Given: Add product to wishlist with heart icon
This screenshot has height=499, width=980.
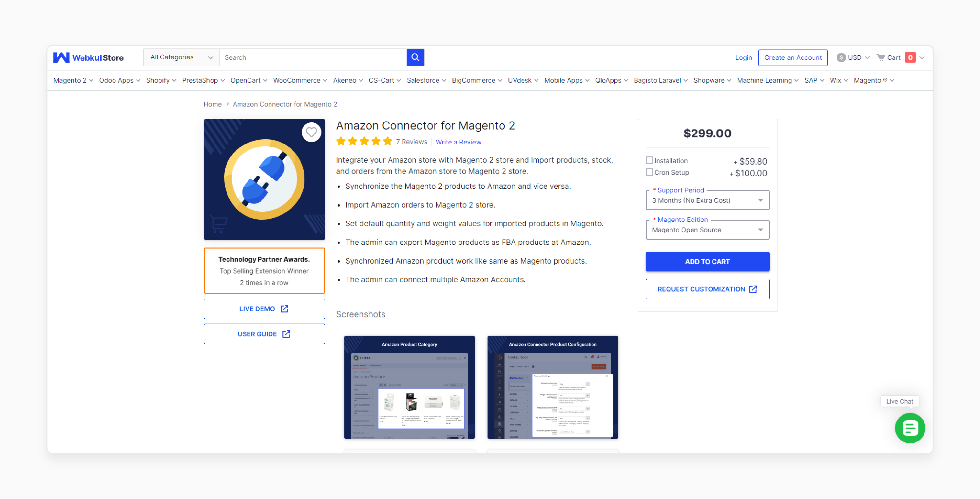Looking at the screenshot, I should tap(311, 132).
